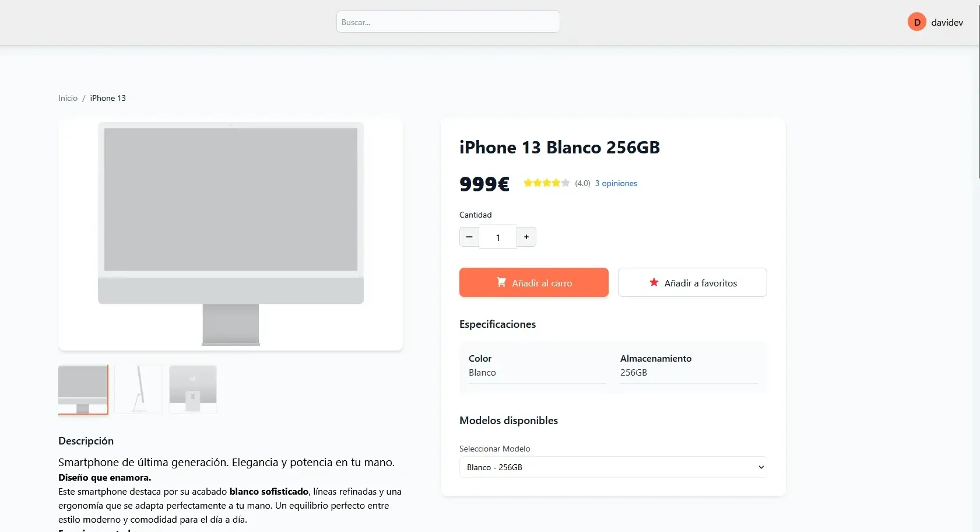Click the iPhone 13 breadcrumb entry

point(108,98)
